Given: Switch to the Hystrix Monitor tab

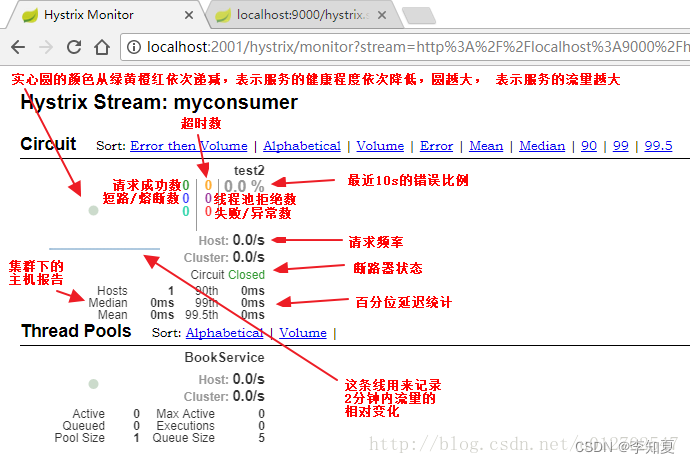Looking at the screenshot, I should pyautogui.click(x=108, y=15).
